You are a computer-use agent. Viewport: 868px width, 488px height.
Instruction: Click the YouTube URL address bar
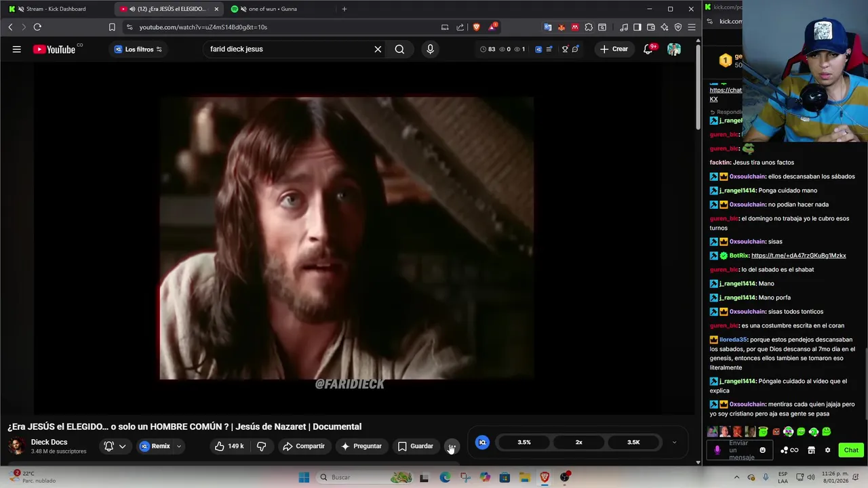click(x=281, y=27)
